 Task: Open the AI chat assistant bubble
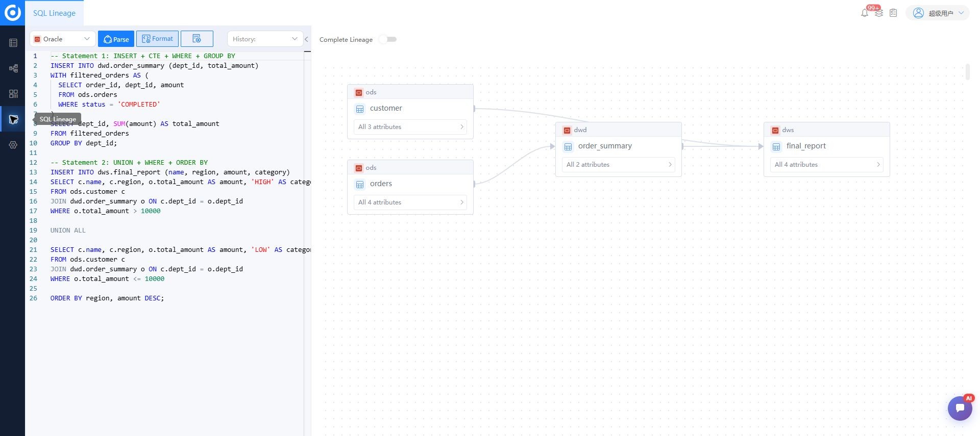[x=960, y=408]
